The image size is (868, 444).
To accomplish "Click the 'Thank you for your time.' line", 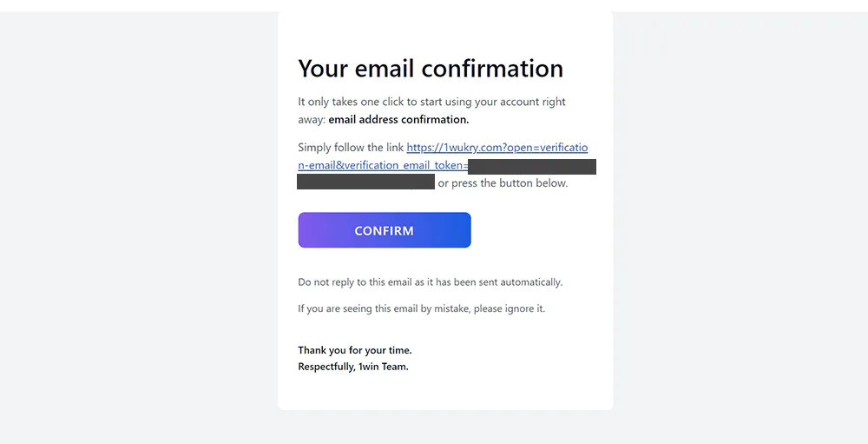I will (355, 350).
